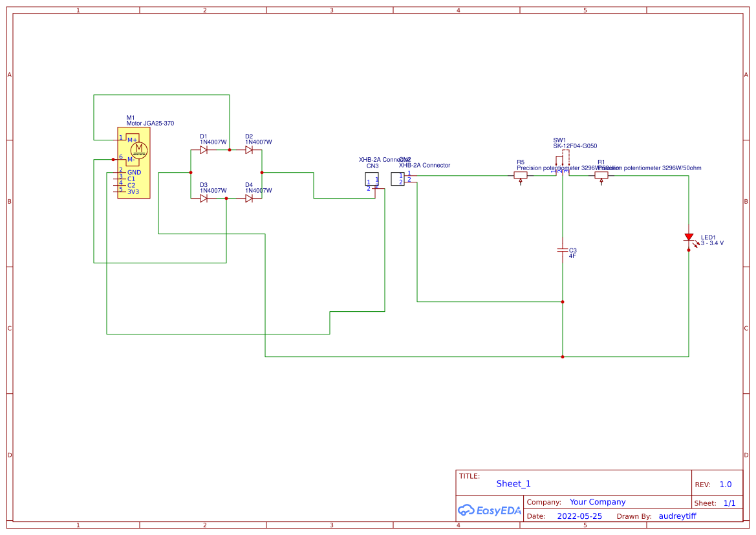756x535 pixels.
Task: Click the date 2022-05-25 text
Action: tap(580, 516)
